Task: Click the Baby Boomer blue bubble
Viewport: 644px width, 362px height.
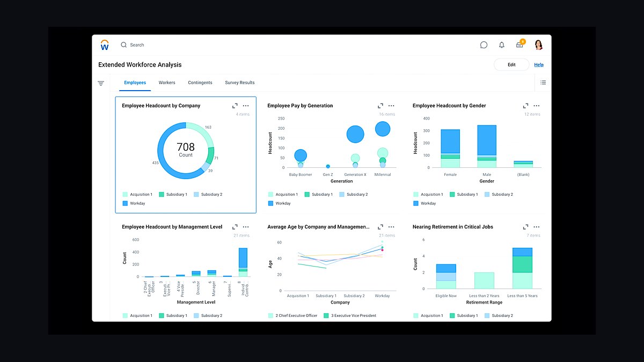Action: point(301,156)
